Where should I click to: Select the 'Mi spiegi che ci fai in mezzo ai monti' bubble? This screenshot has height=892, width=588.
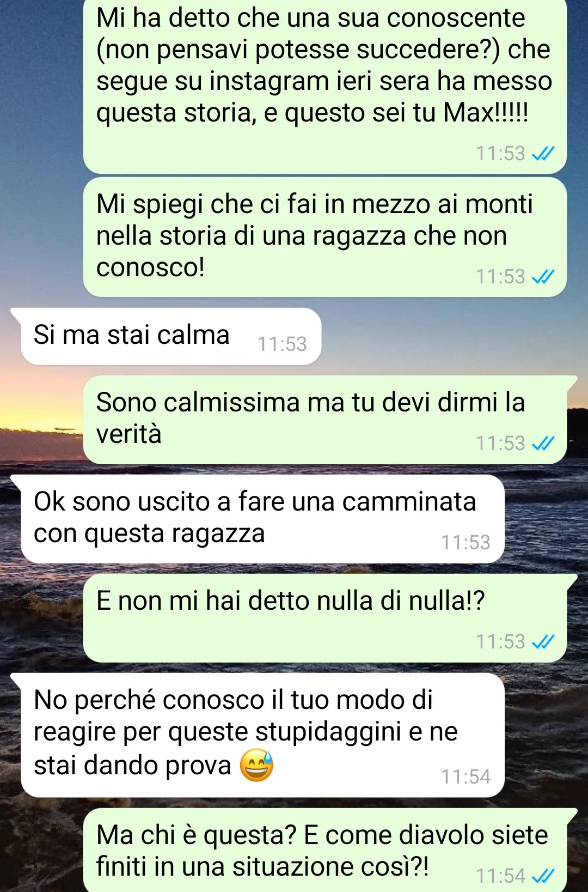pyautogui.click(x=325, y=237)
